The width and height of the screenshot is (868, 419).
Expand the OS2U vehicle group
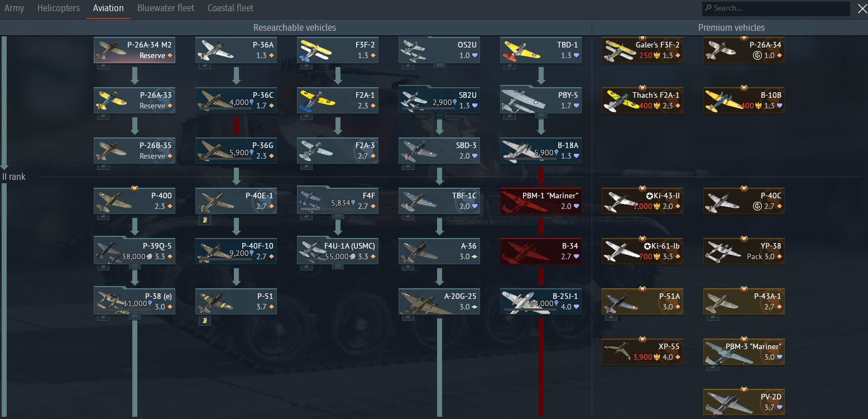coord(439,65)
